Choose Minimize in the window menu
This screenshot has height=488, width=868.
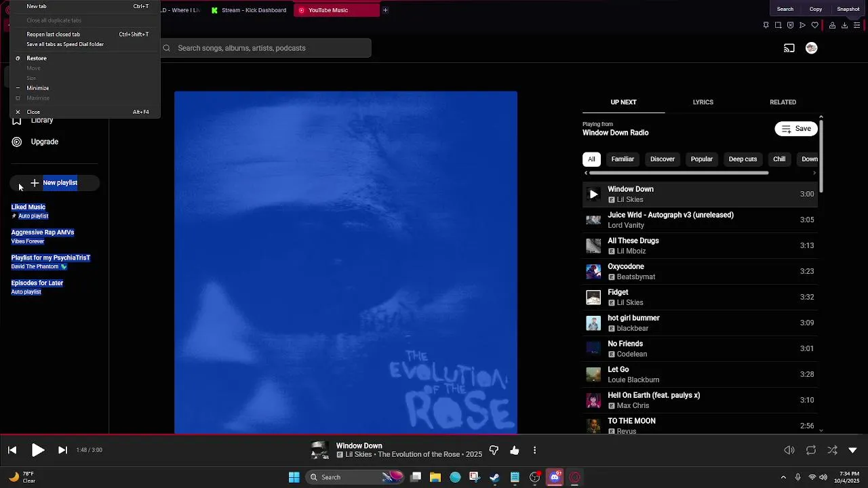point(85,88)
